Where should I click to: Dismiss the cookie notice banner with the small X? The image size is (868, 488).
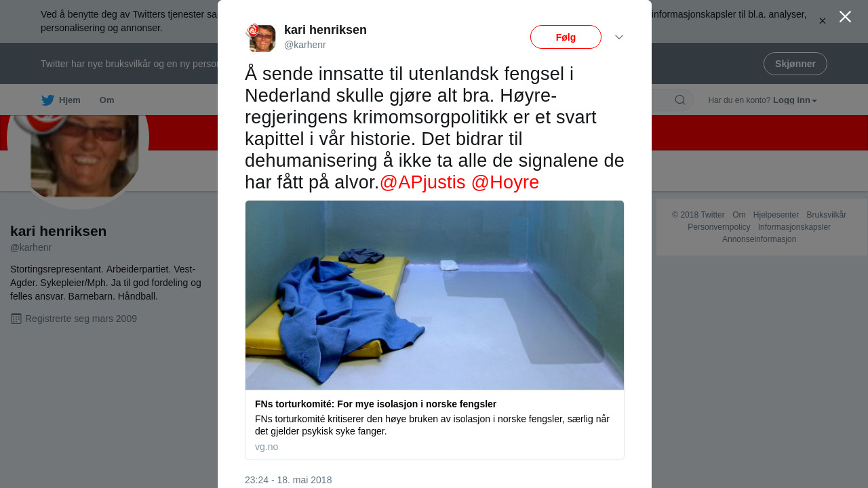click(x=823, y=21)
